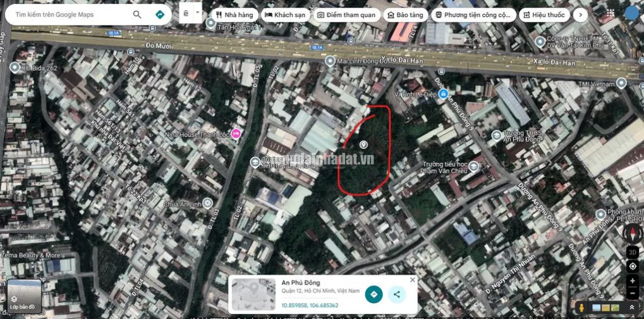This screenshot has height=319, width=644.
Task: Toggle 3D map view
Action: [633, 252]
